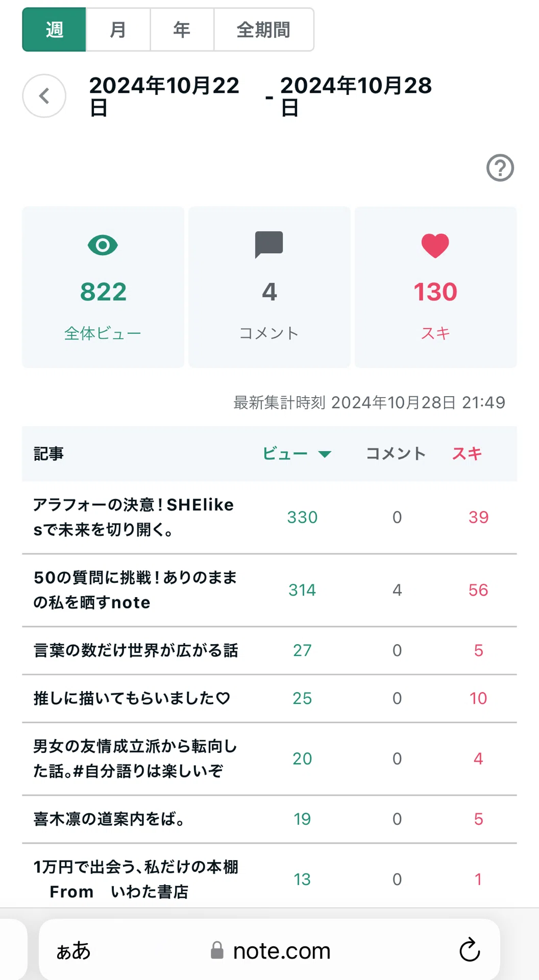Sort the table by コメント column
Image resolution: width=539 pixels, height=980 pixels.
[396, 453]
